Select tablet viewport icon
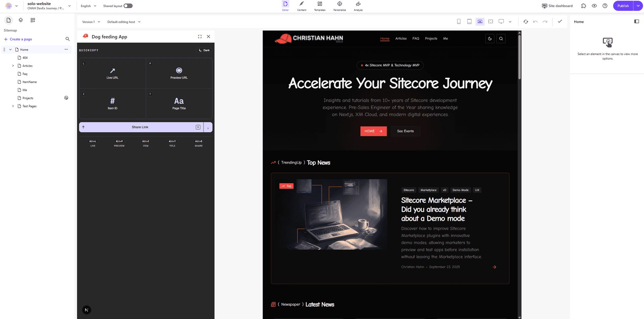 [x=470, y=21]
